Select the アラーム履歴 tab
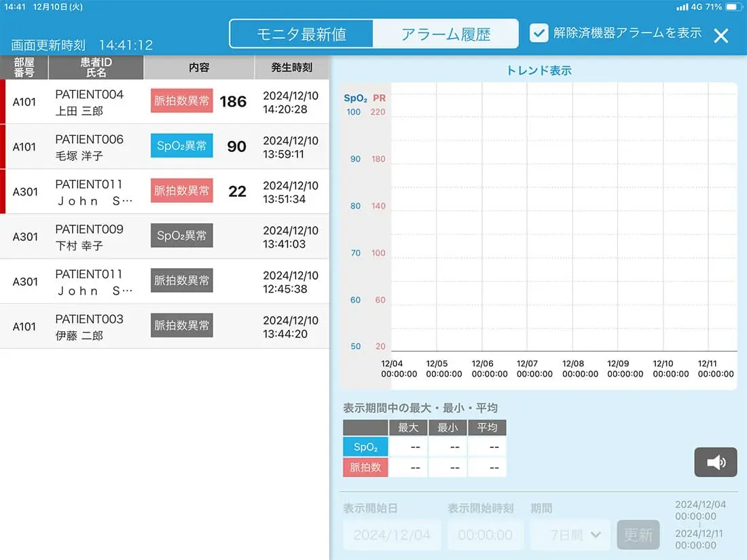747x560 pixels. pos(445,34)
